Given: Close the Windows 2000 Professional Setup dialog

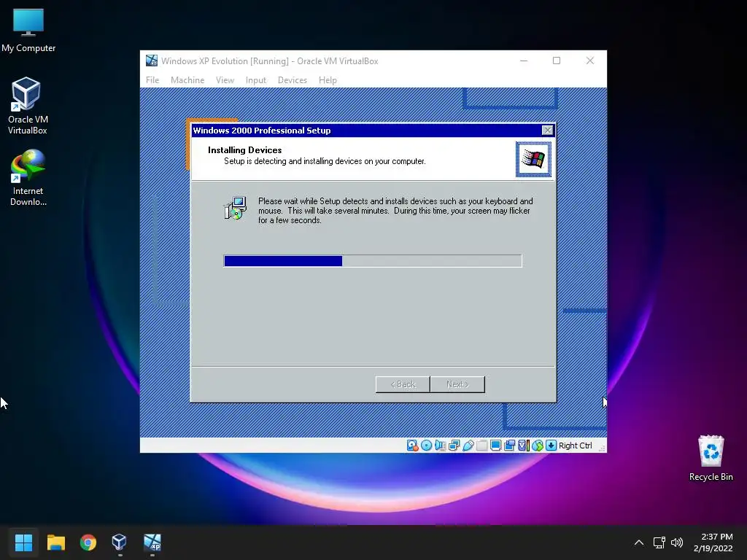Looking at the screenshot, I should [547, 130].
